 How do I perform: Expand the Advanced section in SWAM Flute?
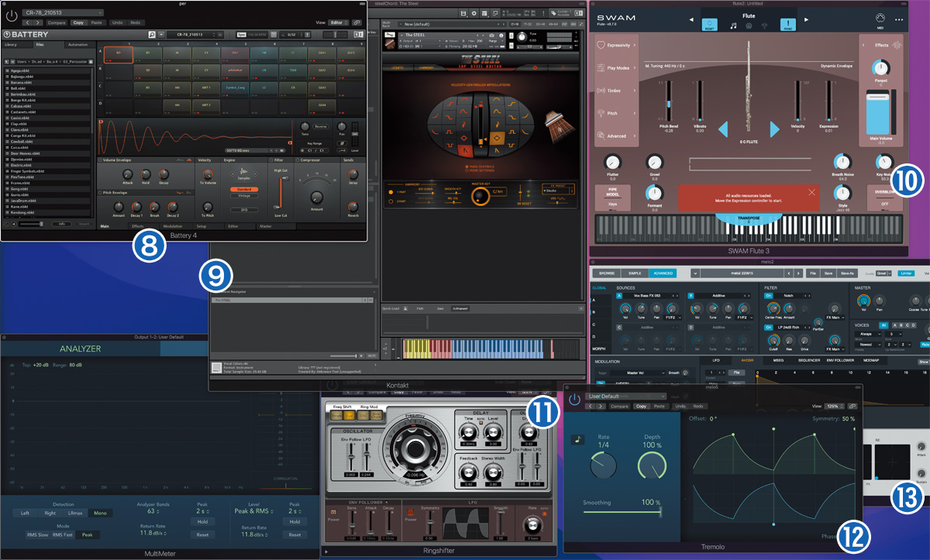(x=618, y=136)
